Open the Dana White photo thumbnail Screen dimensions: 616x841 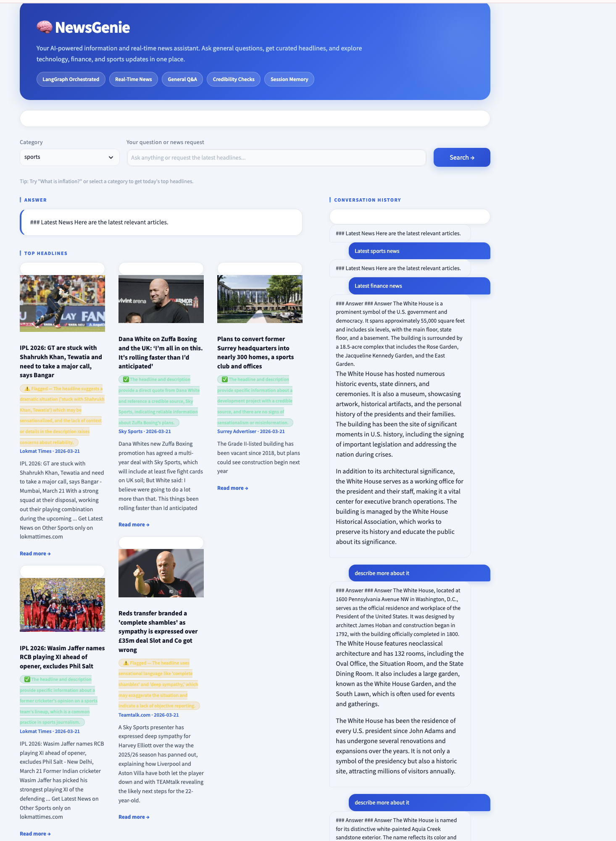point(161,299)
